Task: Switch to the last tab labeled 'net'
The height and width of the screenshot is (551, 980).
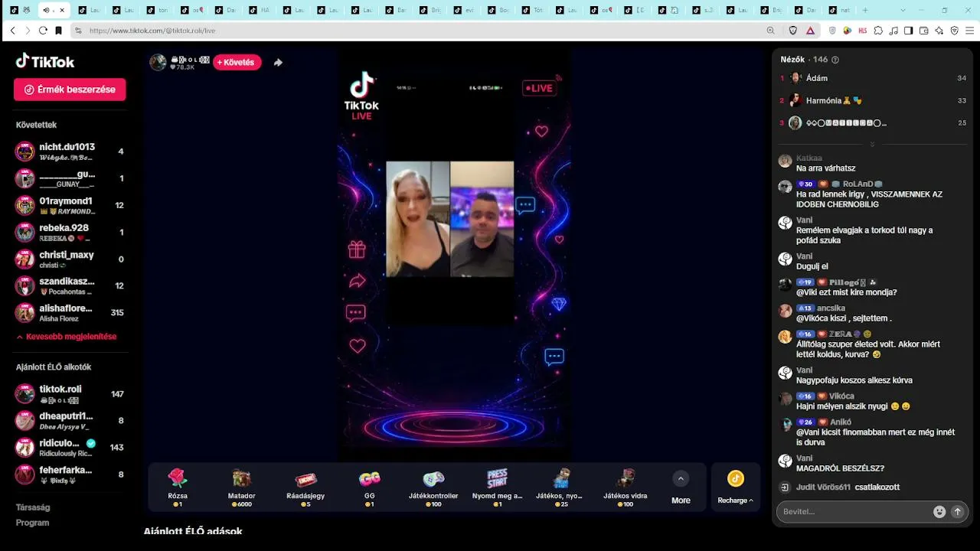Action: tap(840, 10)
